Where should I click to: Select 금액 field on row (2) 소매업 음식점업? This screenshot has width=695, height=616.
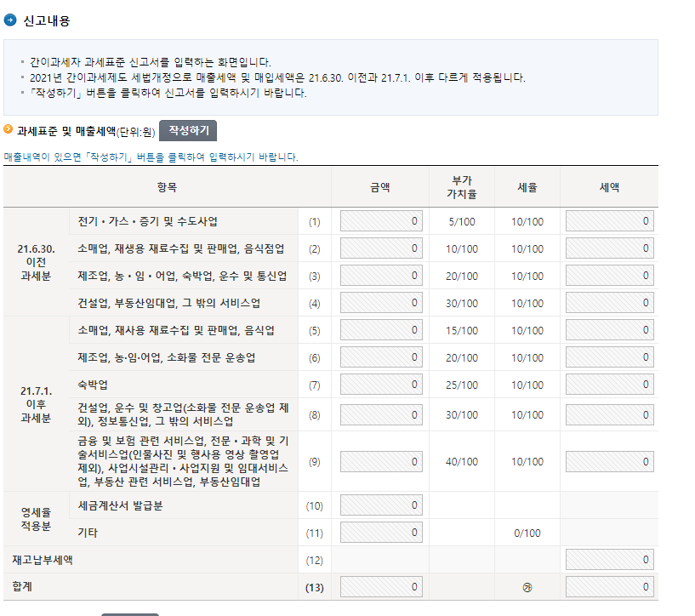[x=380, y=248]
